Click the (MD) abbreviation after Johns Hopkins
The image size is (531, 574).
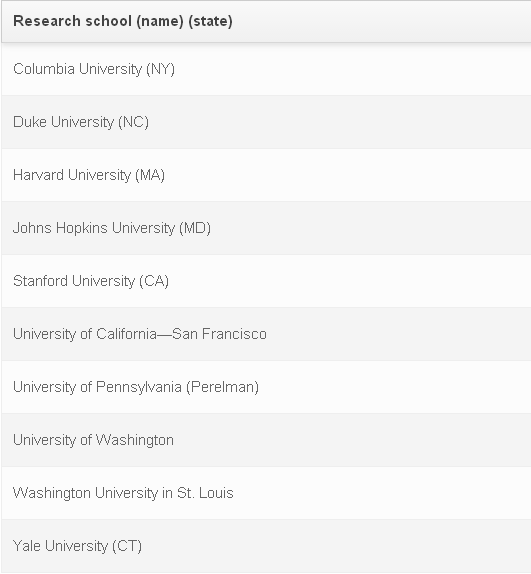pos(195,228)
